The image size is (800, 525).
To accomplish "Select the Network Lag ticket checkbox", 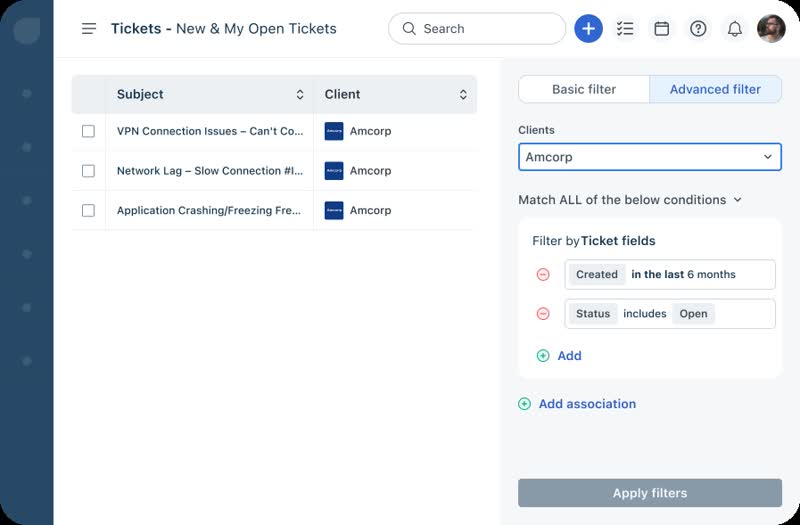I will click(88, 170).
